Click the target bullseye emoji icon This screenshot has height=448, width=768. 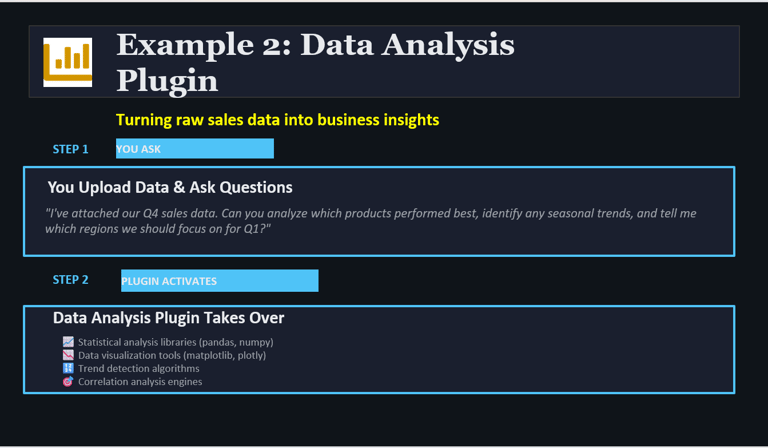click(x=68, y=381)
